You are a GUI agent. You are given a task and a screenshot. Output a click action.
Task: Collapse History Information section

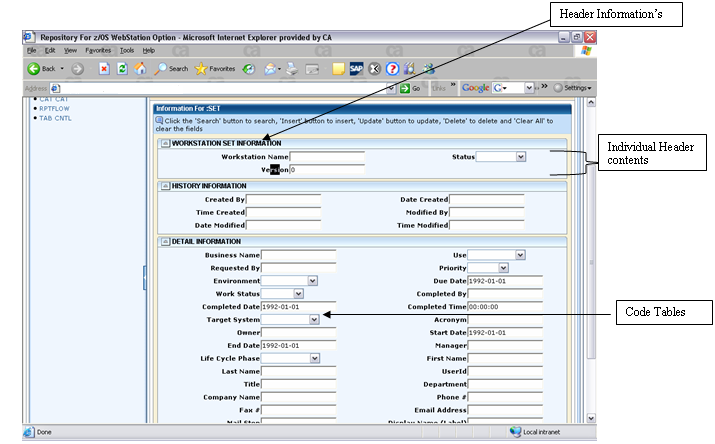coord(166,186)
